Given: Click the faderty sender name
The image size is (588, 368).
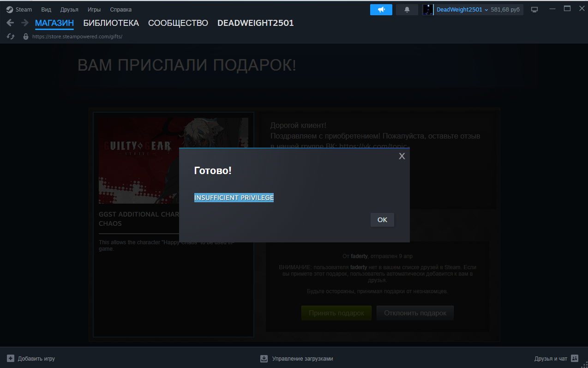Looking at the screenshot, I should coord(359,256).
